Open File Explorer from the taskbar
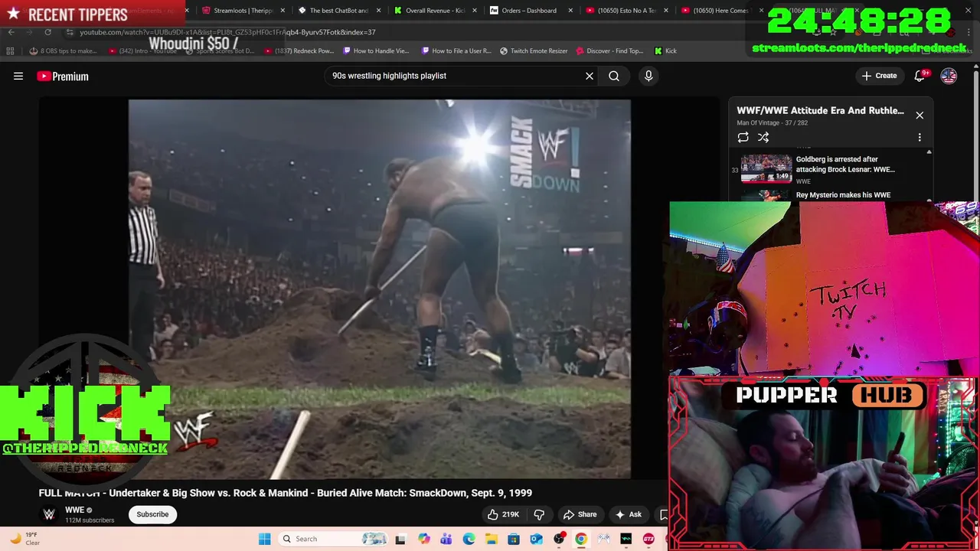The image size is (980, 551). pos(491,539)
